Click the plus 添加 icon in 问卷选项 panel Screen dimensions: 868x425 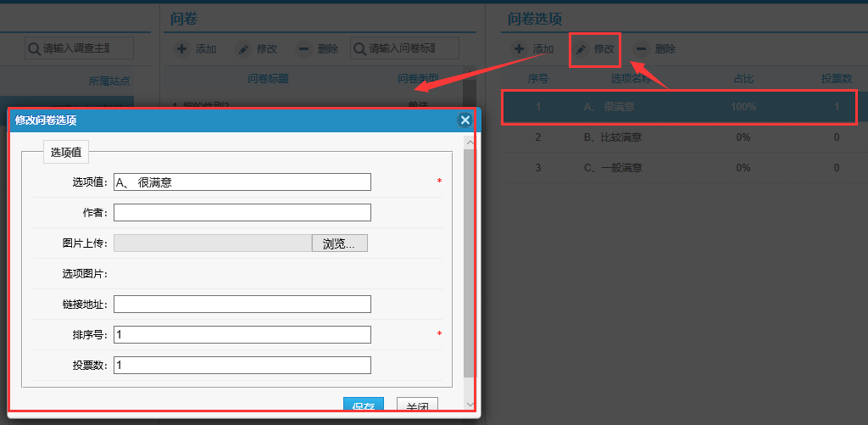coord(519,48)
